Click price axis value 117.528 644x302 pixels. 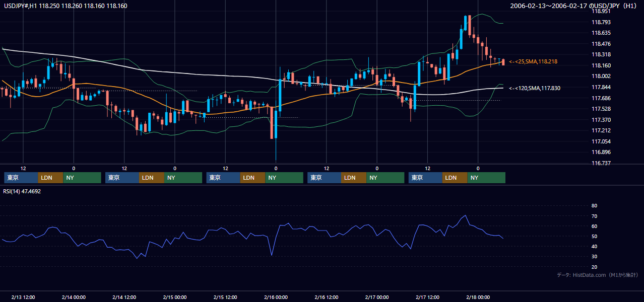coord(601,109)
